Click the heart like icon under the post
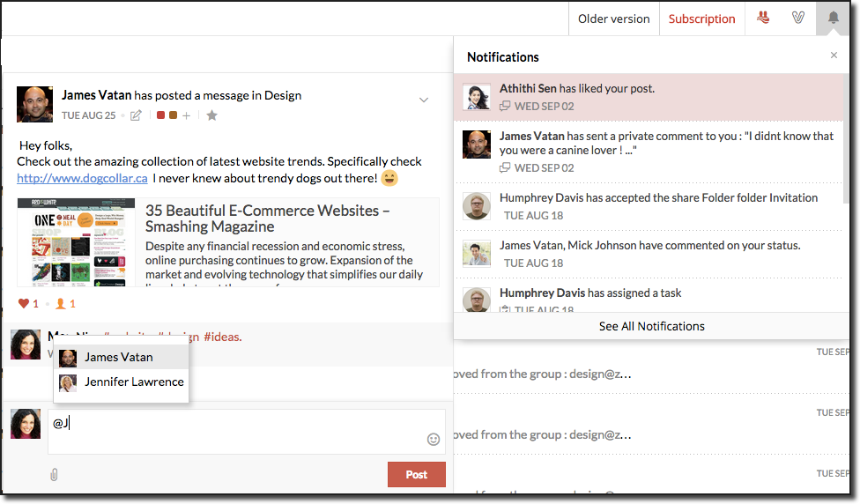The image size is (860, 504). pos(24,304)
